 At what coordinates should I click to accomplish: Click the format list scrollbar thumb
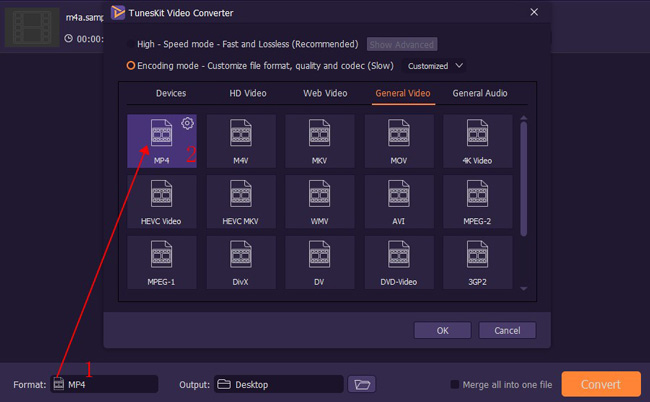tap(524, 179)
